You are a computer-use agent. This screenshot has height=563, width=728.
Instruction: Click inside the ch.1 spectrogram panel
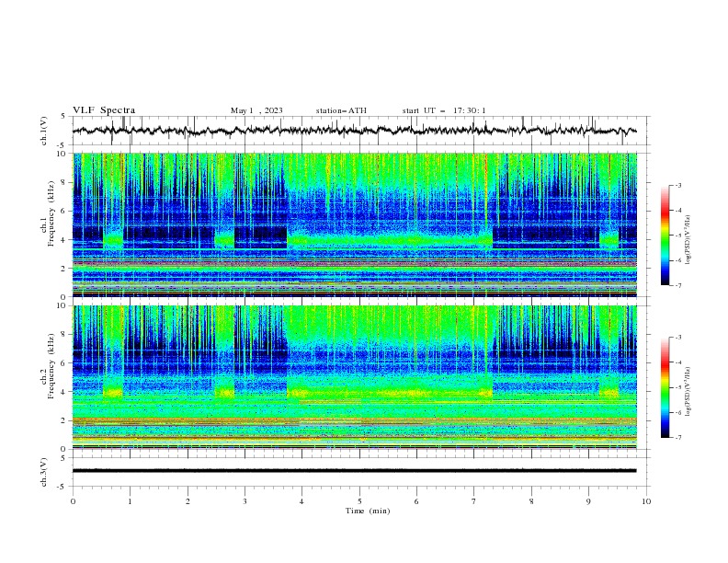(355, 224)
